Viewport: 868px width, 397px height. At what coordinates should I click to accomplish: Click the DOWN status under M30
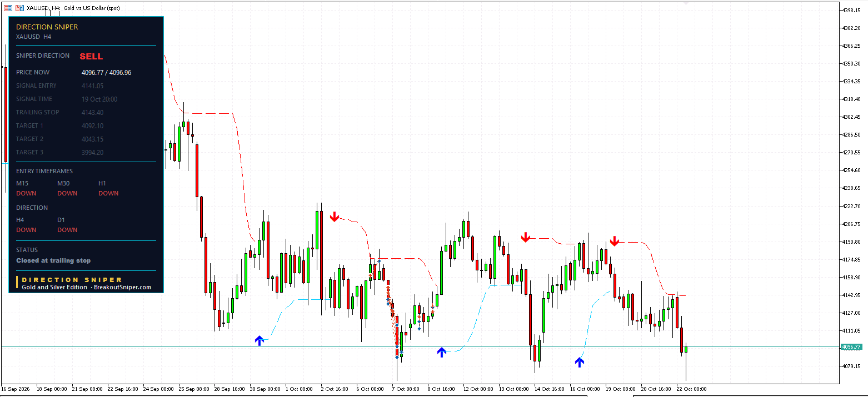67,193
